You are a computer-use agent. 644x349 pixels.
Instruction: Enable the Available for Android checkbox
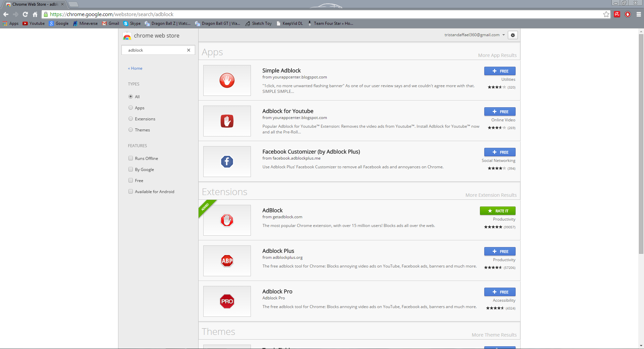coord(130,191)
